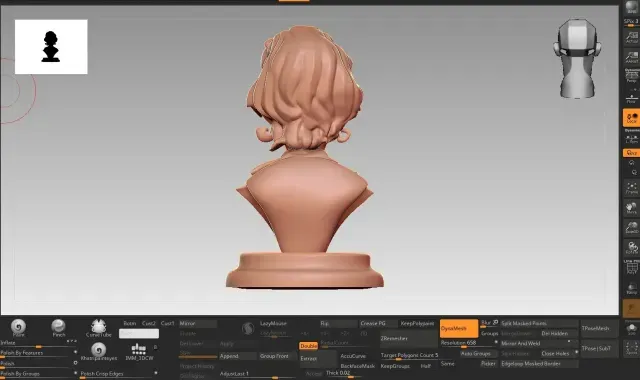
Task: Toggle the AccuCurve option
Action: (353, 356)
